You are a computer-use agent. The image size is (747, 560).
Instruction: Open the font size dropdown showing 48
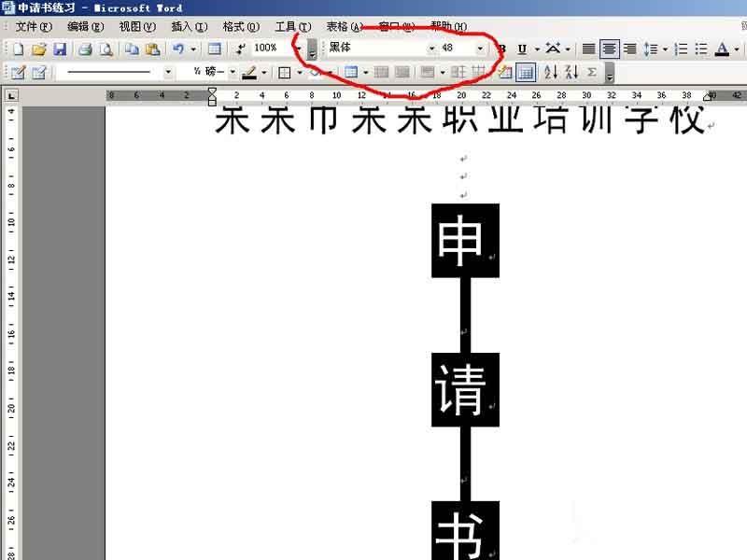[481, 49]
